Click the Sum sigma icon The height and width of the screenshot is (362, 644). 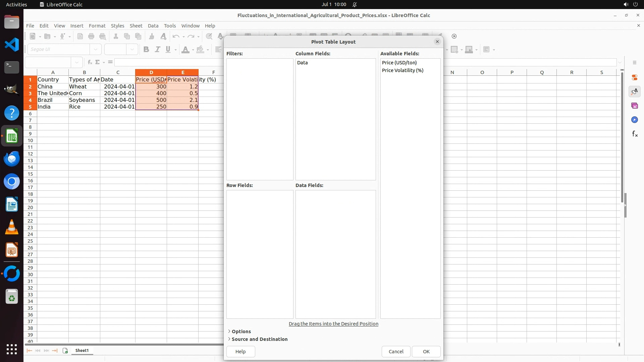[x=98, y=62]
